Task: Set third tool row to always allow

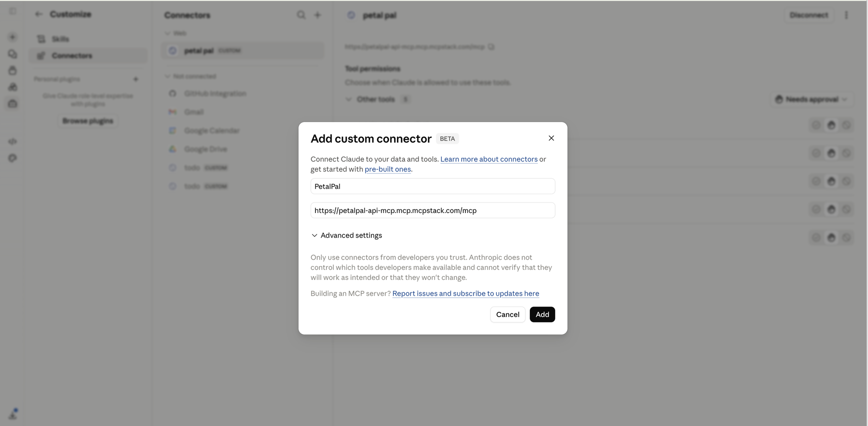Action: 816,181
